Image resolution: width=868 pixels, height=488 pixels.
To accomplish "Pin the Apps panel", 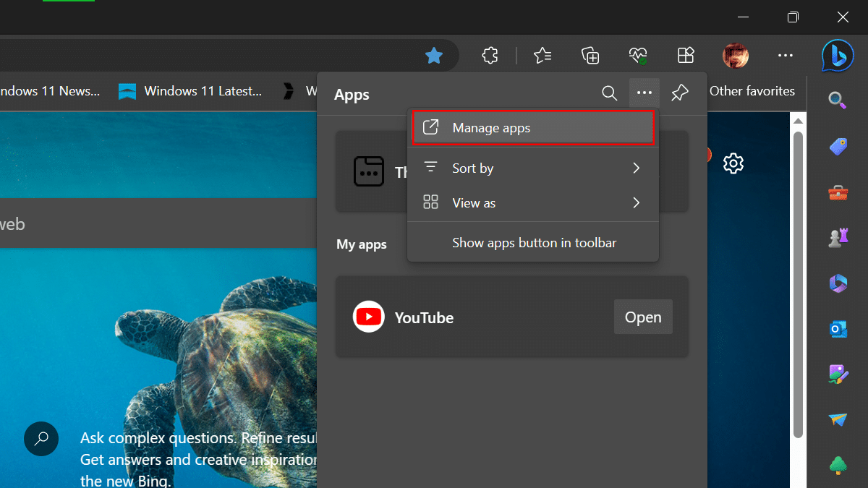I will (680, 93).
